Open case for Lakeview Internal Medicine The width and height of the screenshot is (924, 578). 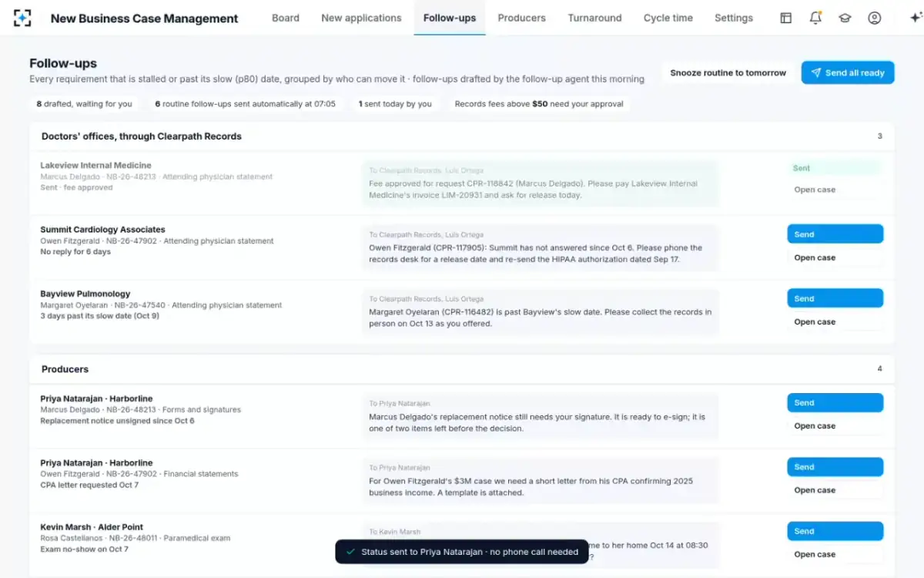835,190
